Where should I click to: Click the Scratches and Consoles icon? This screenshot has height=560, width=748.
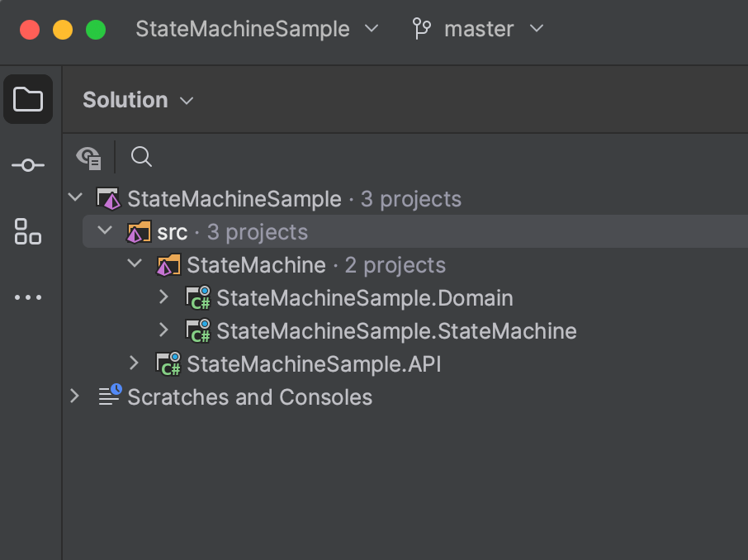[x=109, y=396]
